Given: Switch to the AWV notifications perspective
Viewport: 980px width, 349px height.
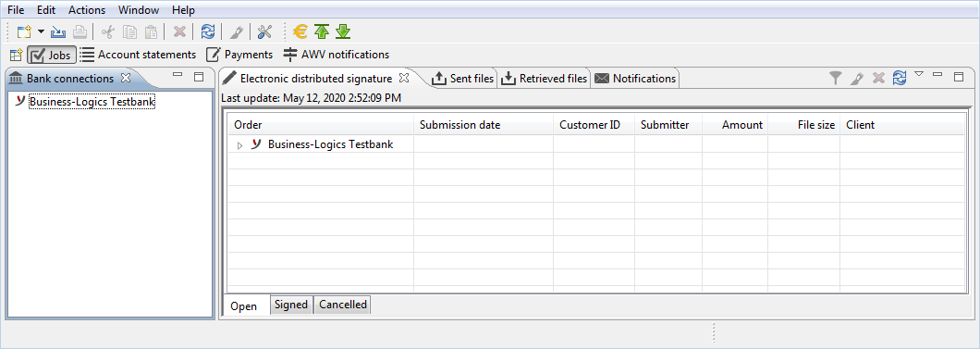Looking at the screenshot, I should (337, 55).
